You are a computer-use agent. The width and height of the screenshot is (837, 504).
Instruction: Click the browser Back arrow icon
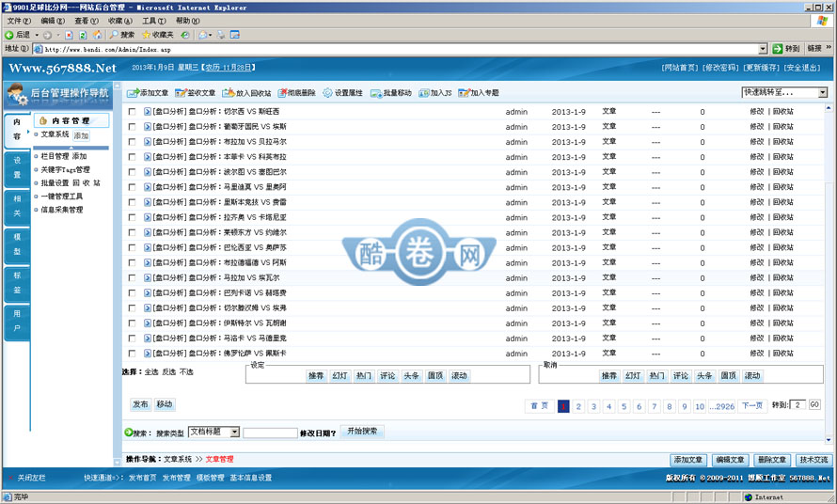tap(9, 35)
